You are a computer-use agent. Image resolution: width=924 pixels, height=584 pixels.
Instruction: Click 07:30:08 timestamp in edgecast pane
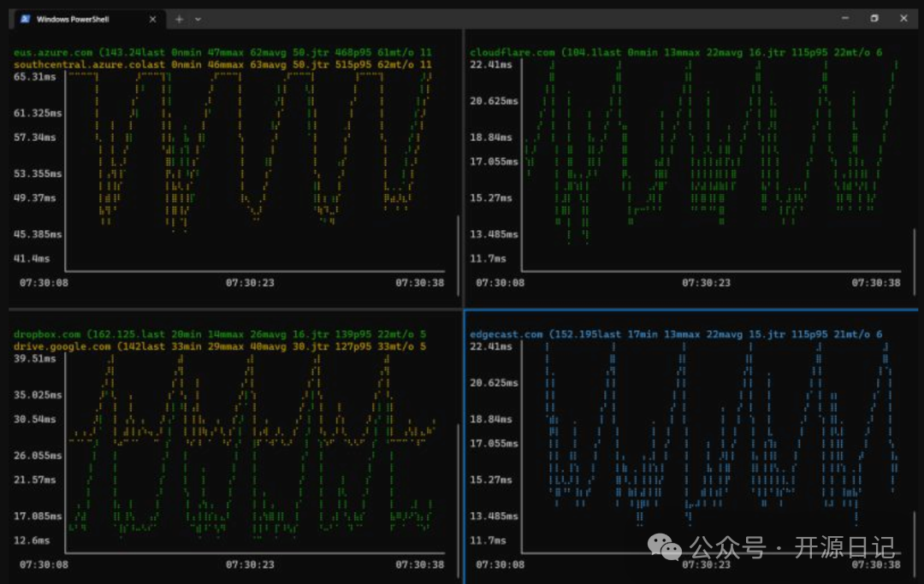pyautogui.click(x=500, y=564)
